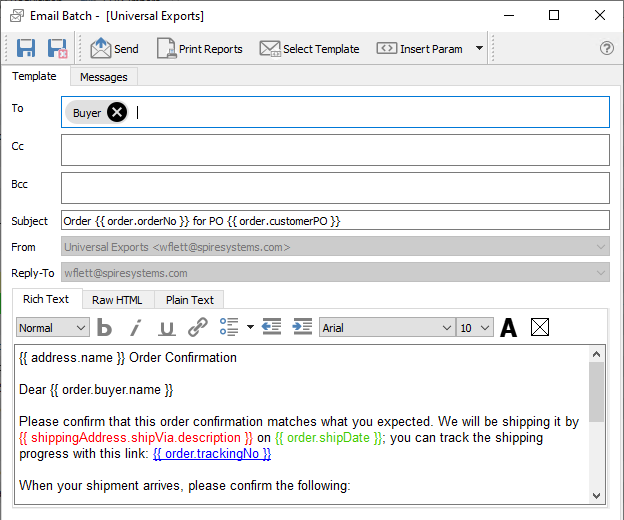The image size is (624, 520).
Task: Click the Email Batch window title icon
Action: (x=17, y=16)
